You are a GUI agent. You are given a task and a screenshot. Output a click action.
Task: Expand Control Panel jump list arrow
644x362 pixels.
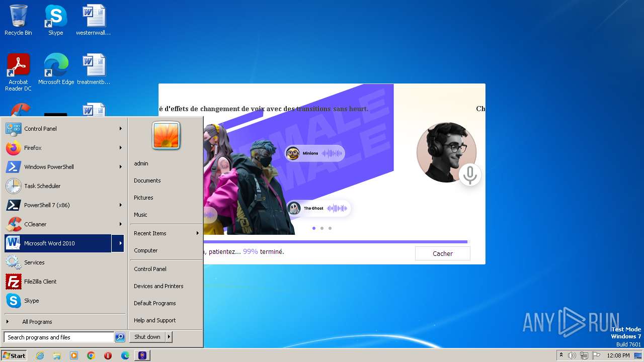[x=120, y=129]
